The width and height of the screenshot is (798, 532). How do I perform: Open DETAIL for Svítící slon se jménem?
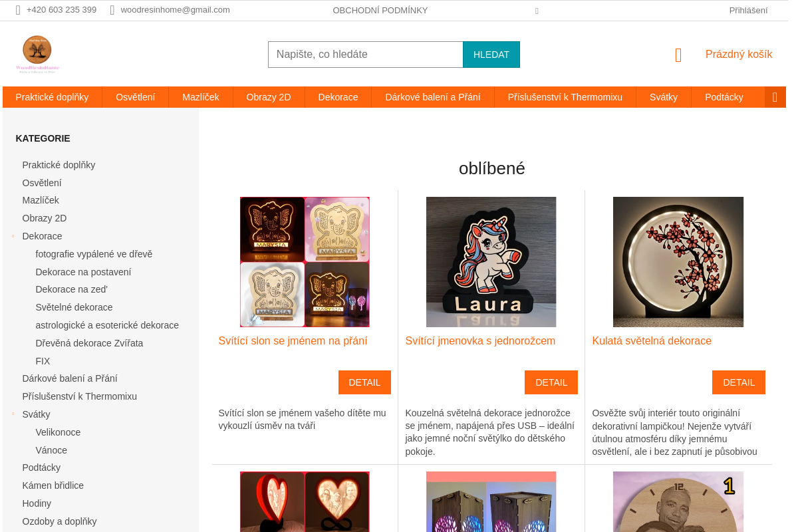364,382
